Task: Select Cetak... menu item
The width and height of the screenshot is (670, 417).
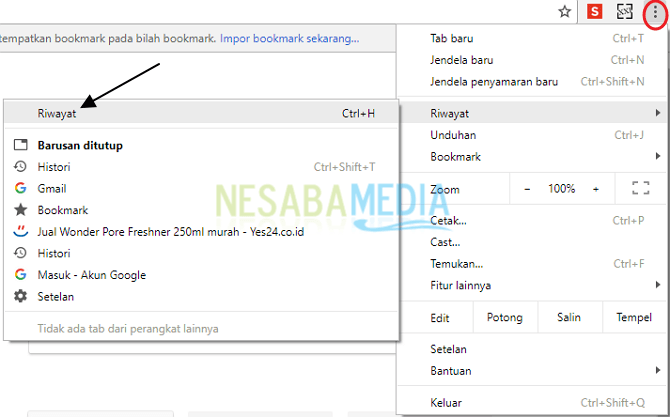Action: click(x=533, y=221)
